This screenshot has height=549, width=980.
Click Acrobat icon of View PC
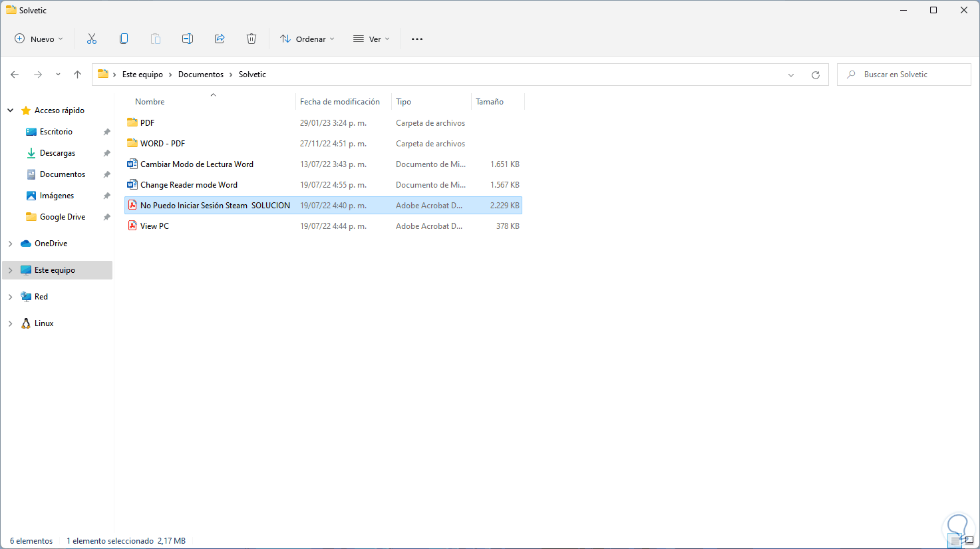coord(132,226)
